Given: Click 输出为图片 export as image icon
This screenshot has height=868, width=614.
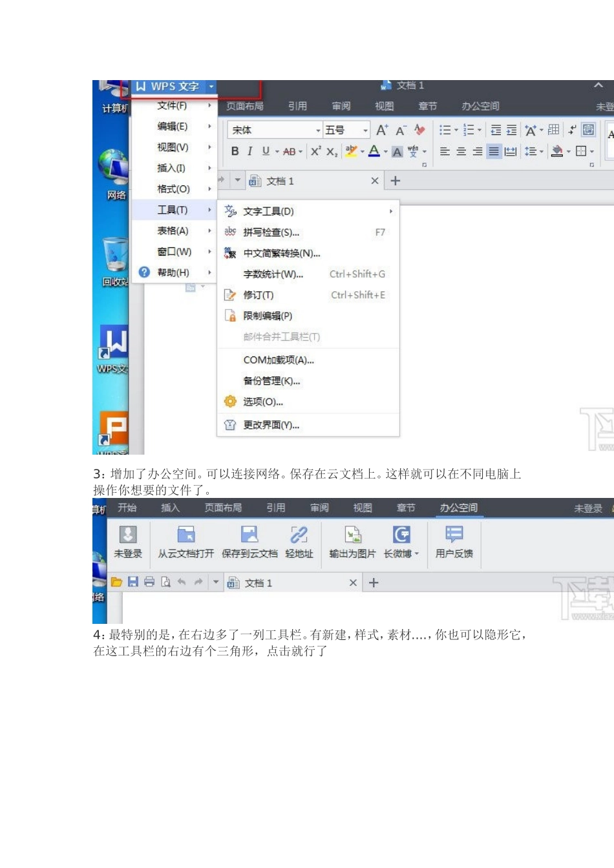Looking at the screenshot, I should [352, 534].
